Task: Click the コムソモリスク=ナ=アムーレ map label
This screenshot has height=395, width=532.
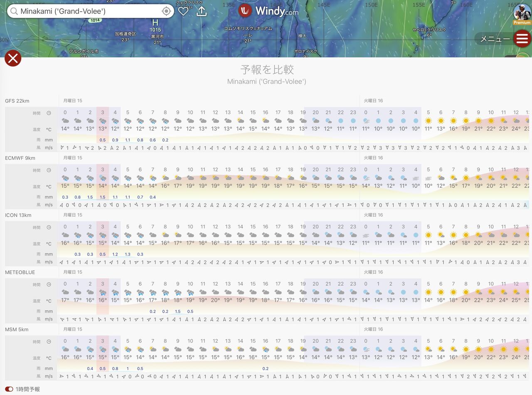Action: (x=248, y=32)
